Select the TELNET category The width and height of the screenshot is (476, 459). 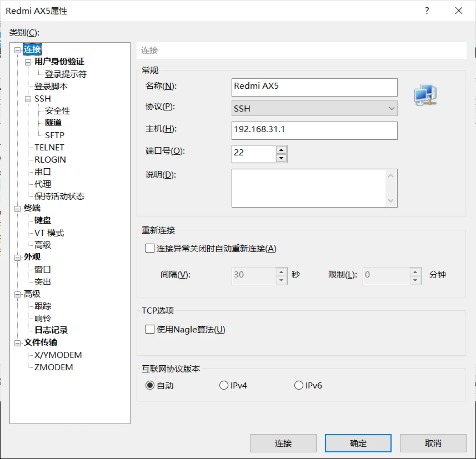49,147
